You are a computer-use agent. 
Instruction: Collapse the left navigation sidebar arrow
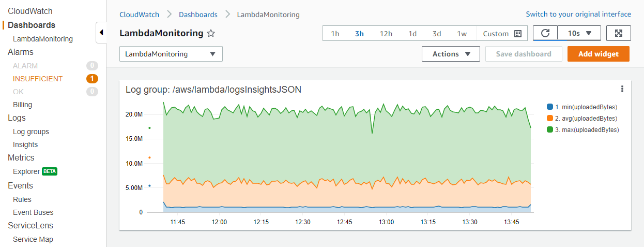coord(101,33)
